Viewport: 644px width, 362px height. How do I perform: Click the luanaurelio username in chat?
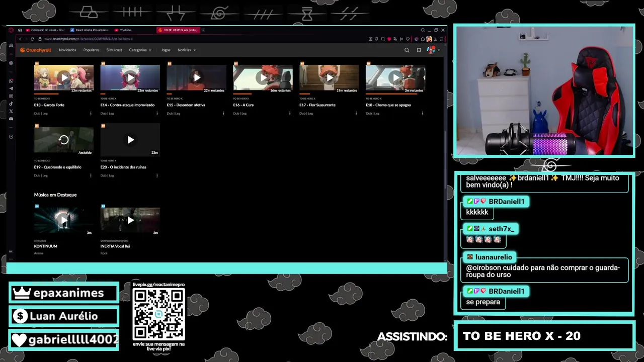pos(494,257)
